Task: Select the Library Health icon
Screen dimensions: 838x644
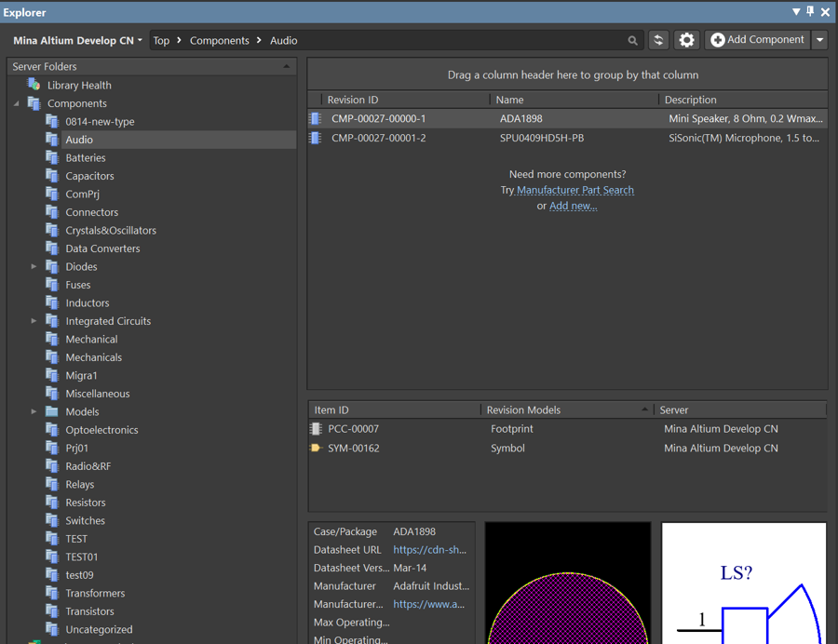Action: [34, 85]
